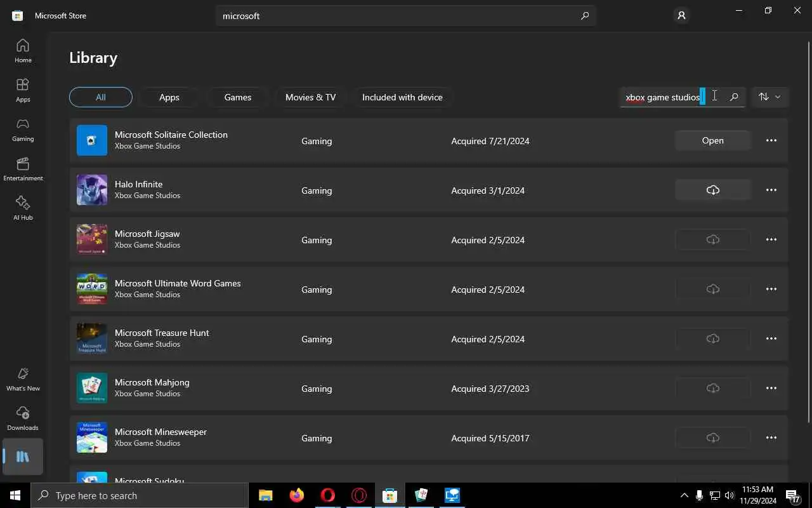This screenshot has height=508, width=812.
Task: Click the top search magnifier icon
Action: point(585,16)
